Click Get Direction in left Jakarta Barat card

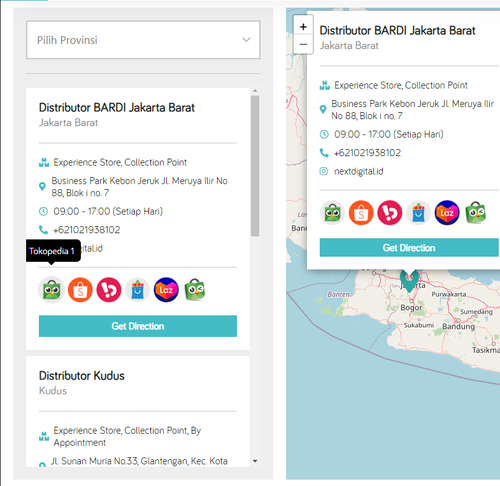point(138,326)
